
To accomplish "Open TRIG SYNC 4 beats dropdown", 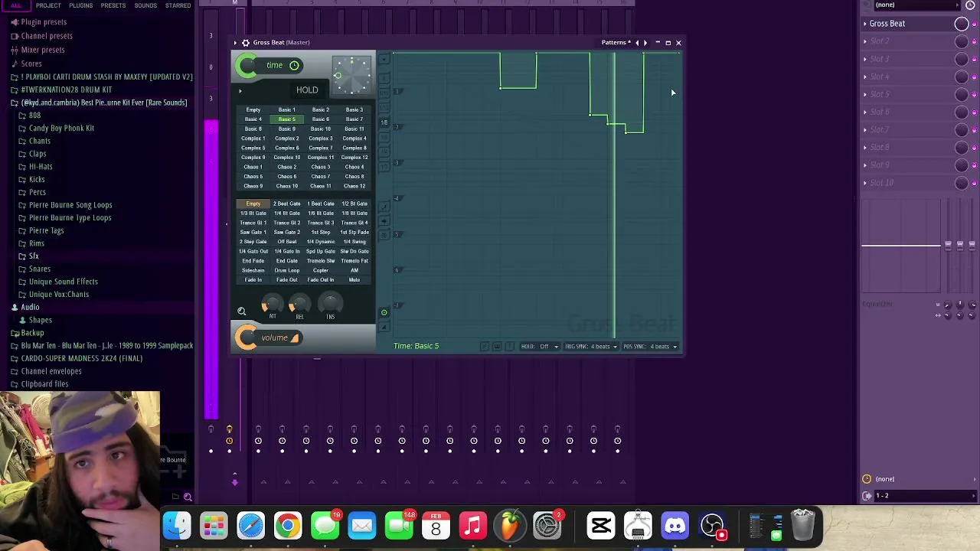I will (591, 347).
